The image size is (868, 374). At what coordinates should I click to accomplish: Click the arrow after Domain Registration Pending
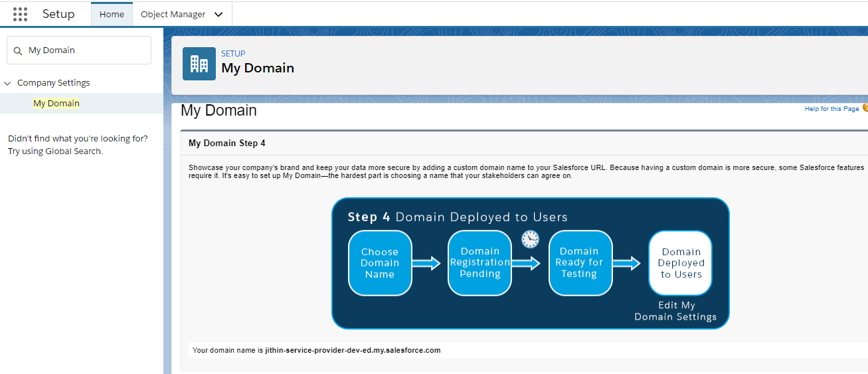[x=526, y=263]
